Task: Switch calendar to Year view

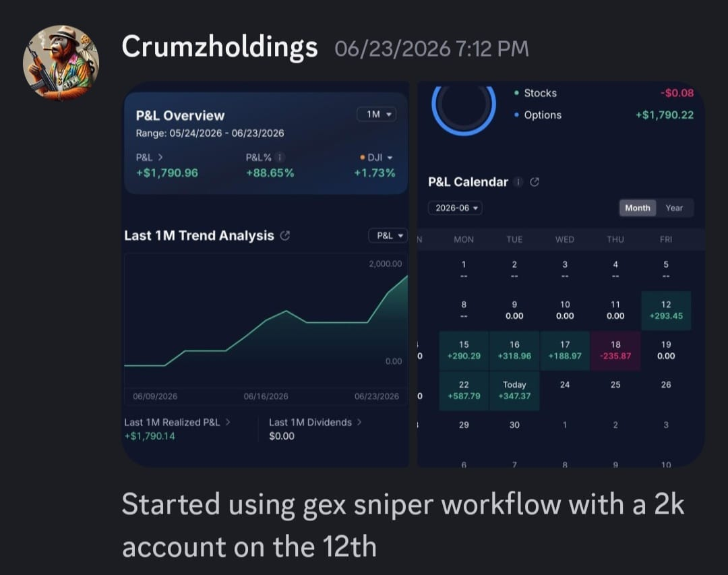Action: click(x=674, y=208)
